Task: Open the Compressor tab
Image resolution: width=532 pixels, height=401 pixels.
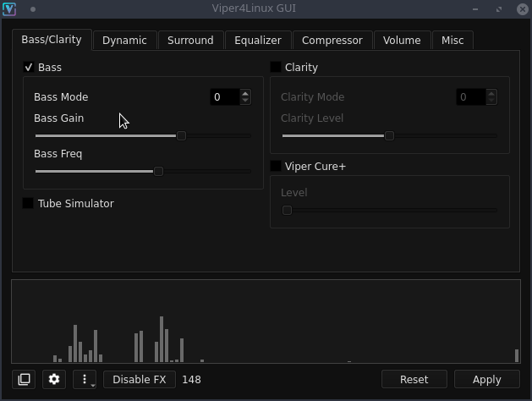Action: (332, 41)
